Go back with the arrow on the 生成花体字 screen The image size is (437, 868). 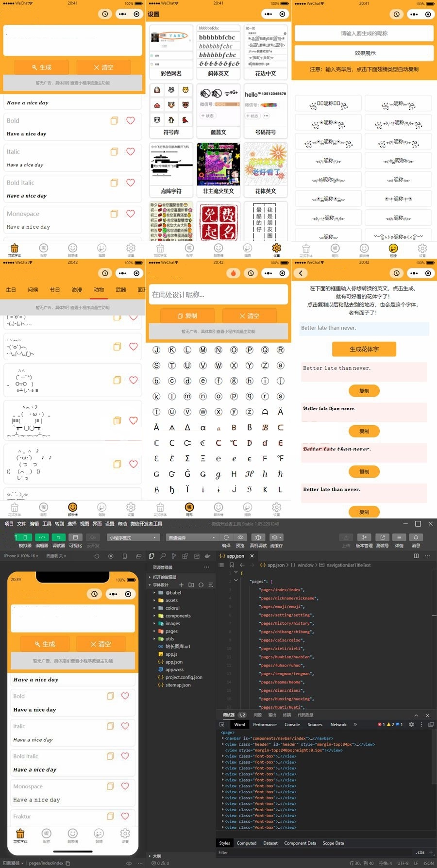pyautogui.click(x=301, y=273)
